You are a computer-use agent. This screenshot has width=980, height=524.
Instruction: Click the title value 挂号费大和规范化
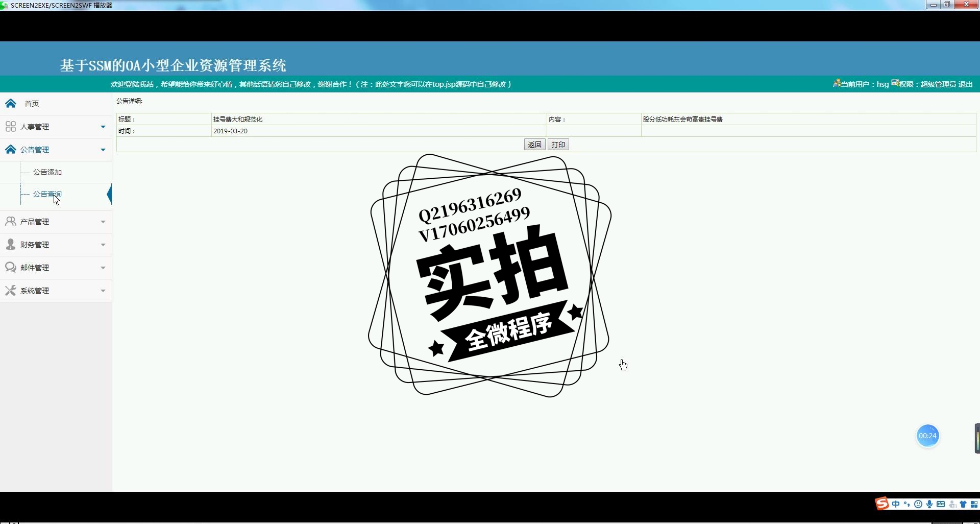click(238, 119)
